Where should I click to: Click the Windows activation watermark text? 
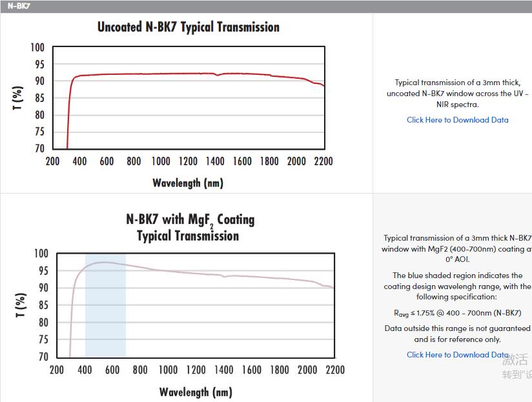click(517, 367)
